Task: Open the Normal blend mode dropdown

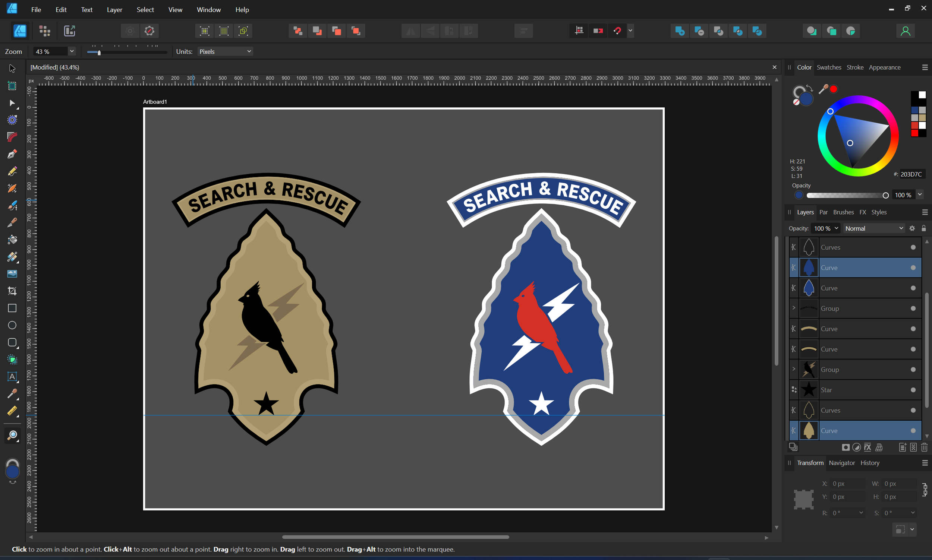Action: (874, 228)
